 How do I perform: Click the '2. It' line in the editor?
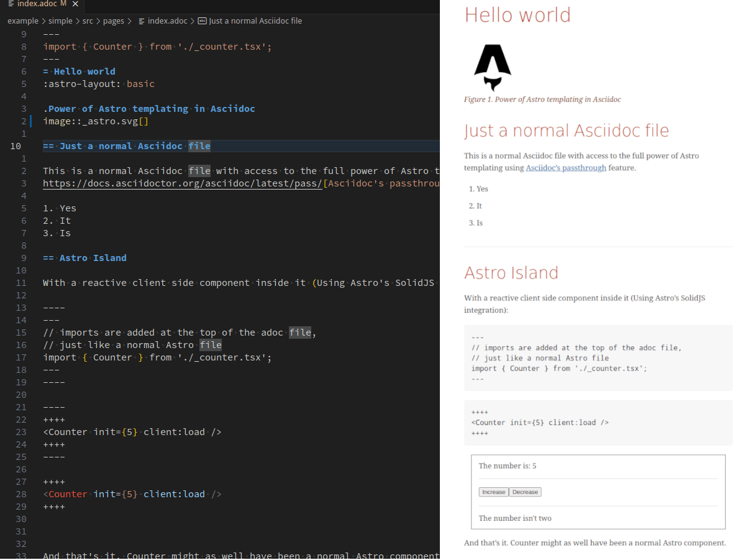pyautogui.click(x=57, y=221)
